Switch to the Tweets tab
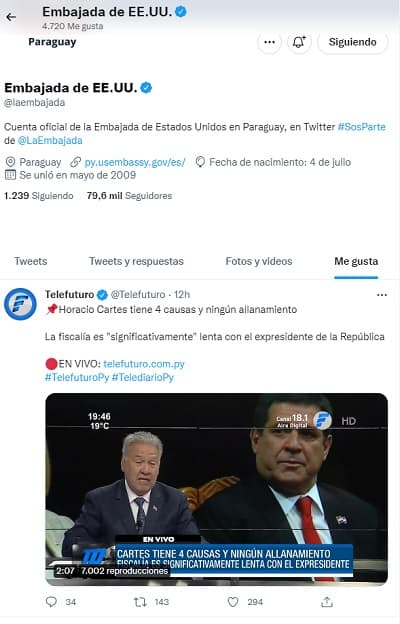The height and width of the screenshot is (624, 400). [x=31, y=261]
